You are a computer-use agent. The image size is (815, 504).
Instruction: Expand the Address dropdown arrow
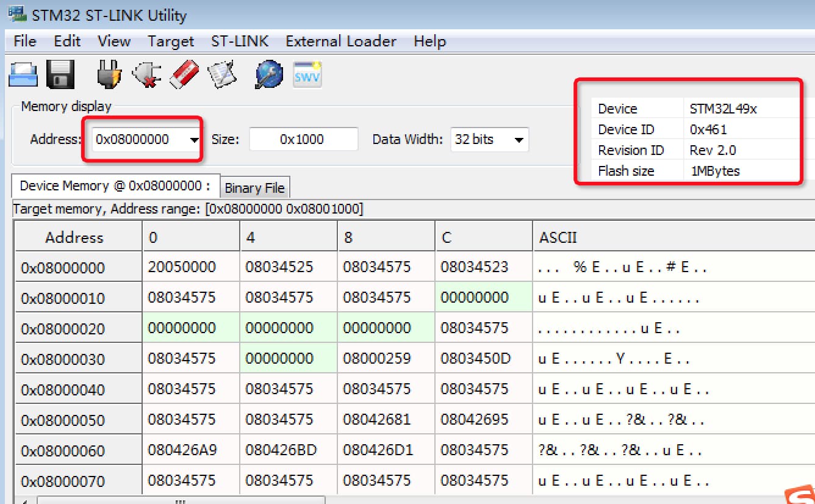point(194,140)
